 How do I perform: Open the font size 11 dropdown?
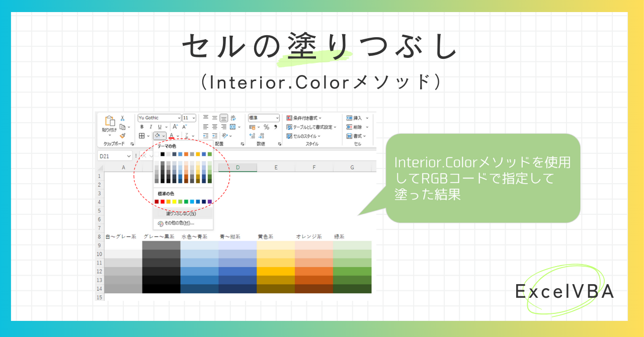tap(194, 118)
